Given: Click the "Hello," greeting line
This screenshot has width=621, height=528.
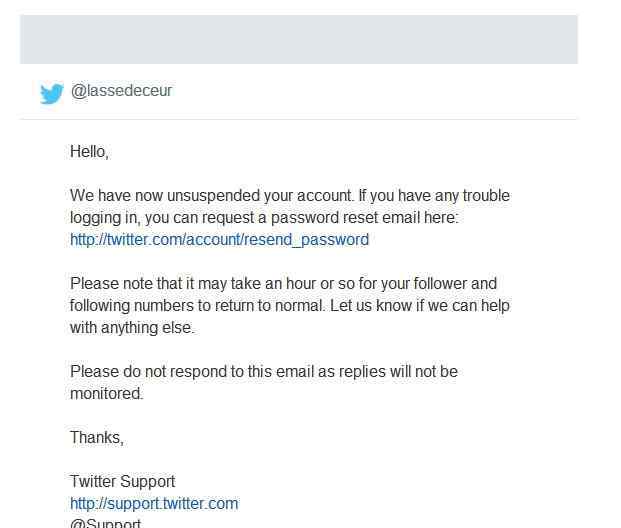Looking at the screenshot, I should pyautogui.click(x=89, y=152).
